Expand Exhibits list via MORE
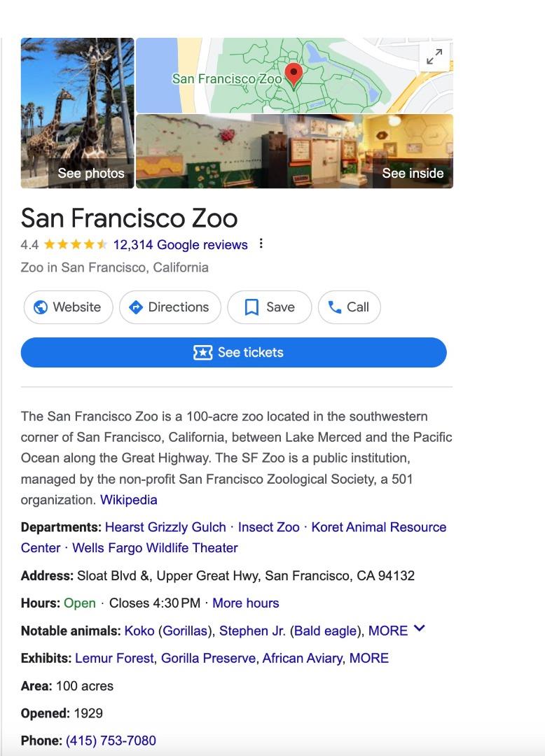This screenshot has height=756, width=545. [368, 658]
